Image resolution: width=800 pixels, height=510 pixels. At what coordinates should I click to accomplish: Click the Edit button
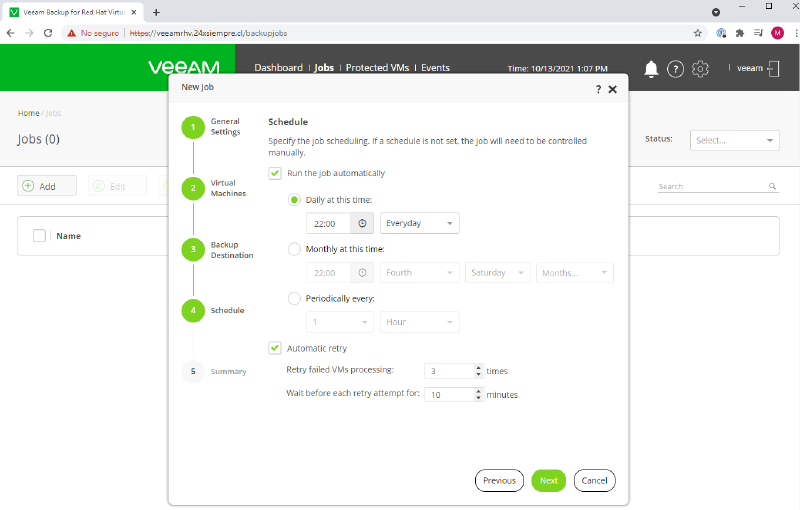pos(117,186)
